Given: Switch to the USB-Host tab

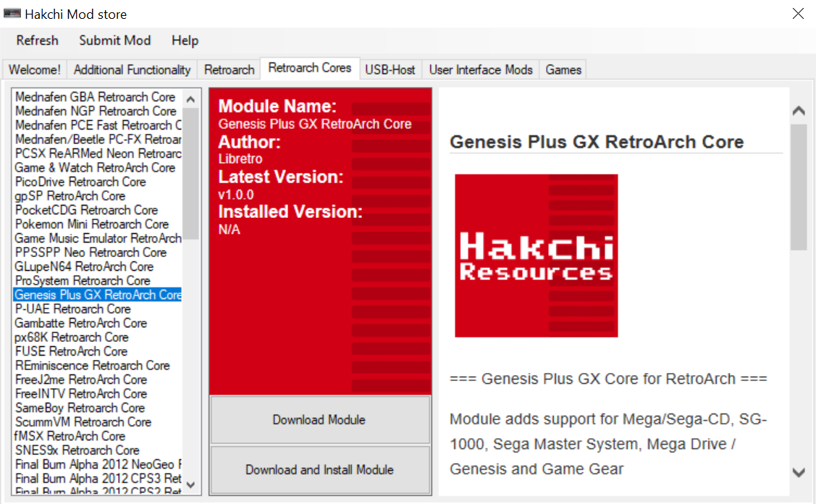Looking at the screenshot, I should tap(390, 70).
